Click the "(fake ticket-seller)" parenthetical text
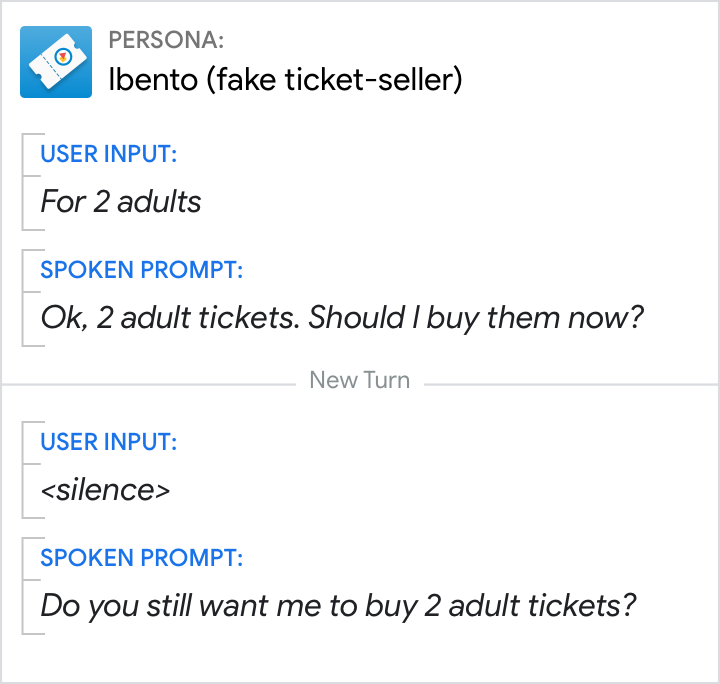This screenshot has width=720, height=684. click(334, 80)
